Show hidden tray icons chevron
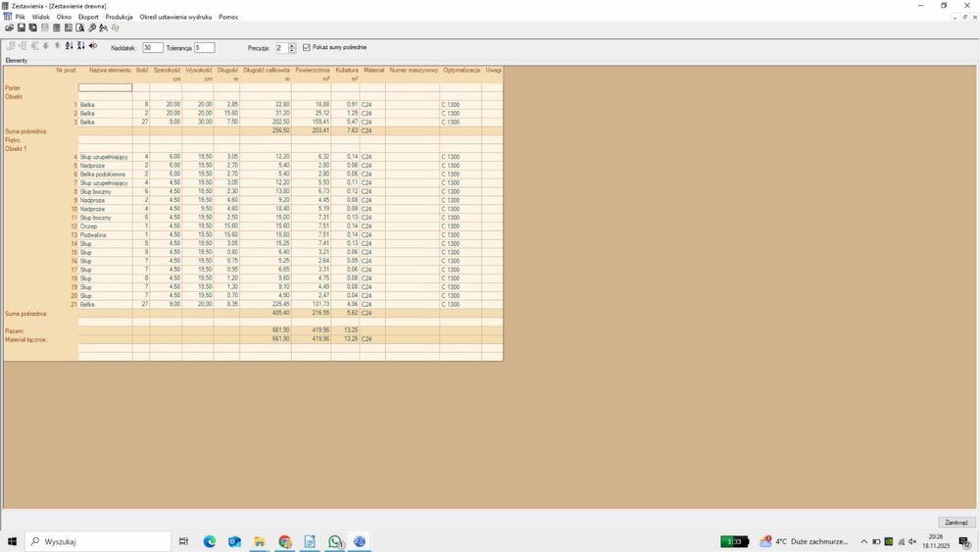The image size is (980, 552). 863,541
